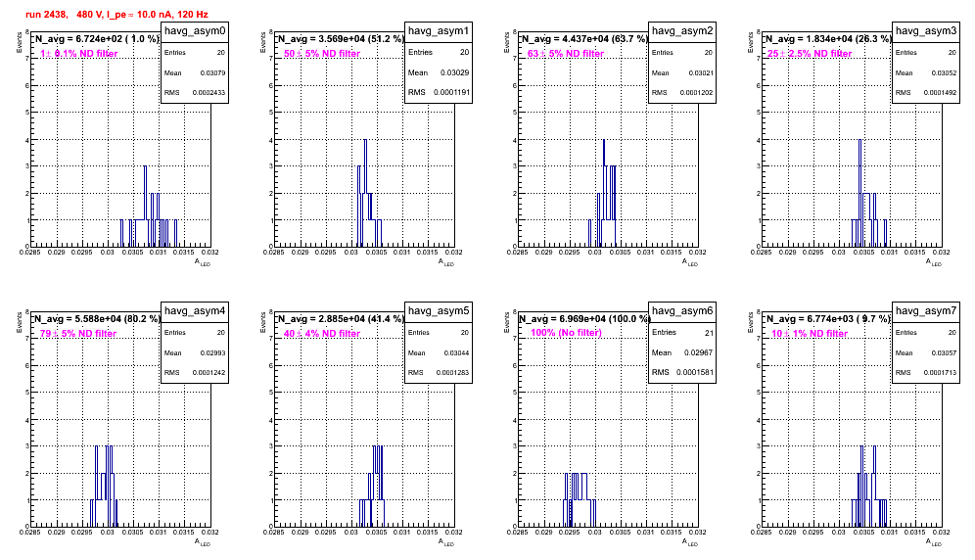Click the N_avg = 6.969e+04 label

pyautogui.click(x=583, y=319)
